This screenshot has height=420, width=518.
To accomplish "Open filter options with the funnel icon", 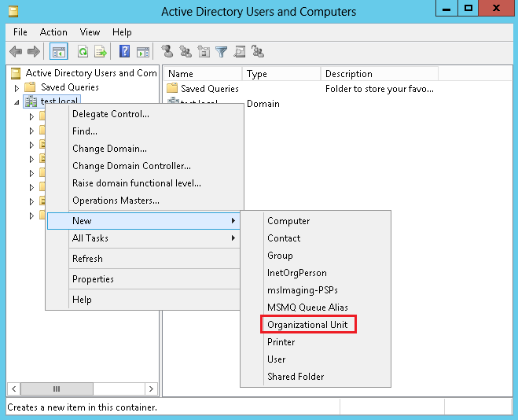I will click(222, 52).
